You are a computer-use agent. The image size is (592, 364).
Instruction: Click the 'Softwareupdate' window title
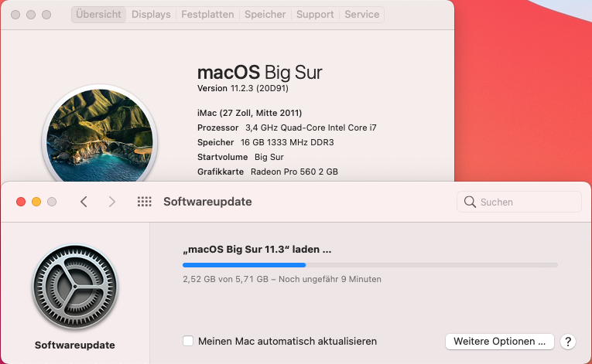coord(207,202)
